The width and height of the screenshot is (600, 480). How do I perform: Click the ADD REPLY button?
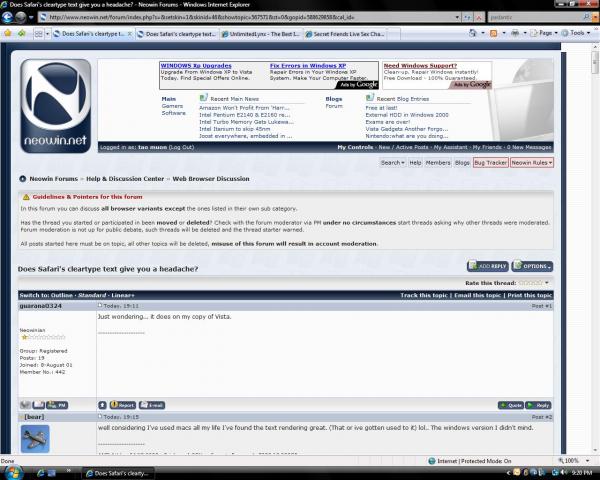pos(488,266)
